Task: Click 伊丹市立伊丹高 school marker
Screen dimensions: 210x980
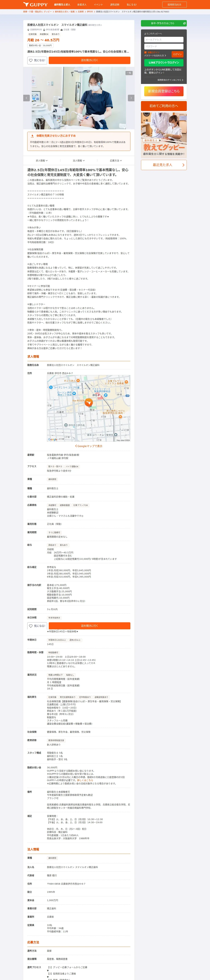Action: pyautogui.click(x=66, y=425)
